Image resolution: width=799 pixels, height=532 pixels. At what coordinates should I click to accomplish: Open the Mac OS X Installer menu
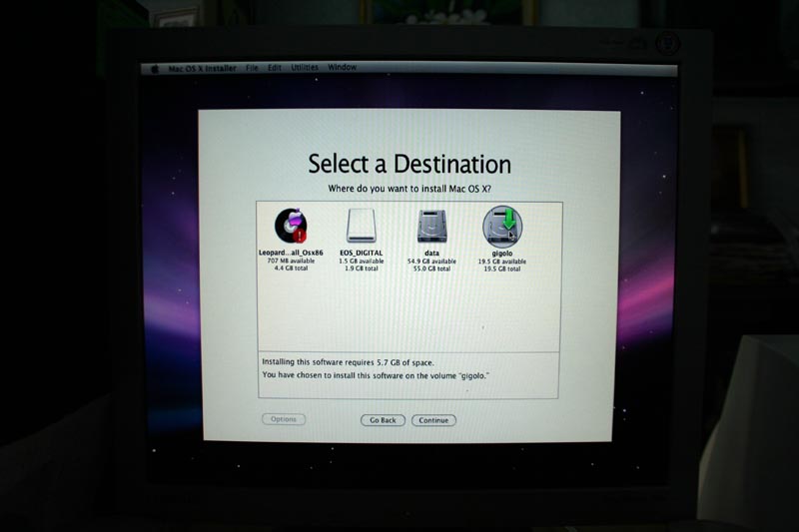click(203, 68)
